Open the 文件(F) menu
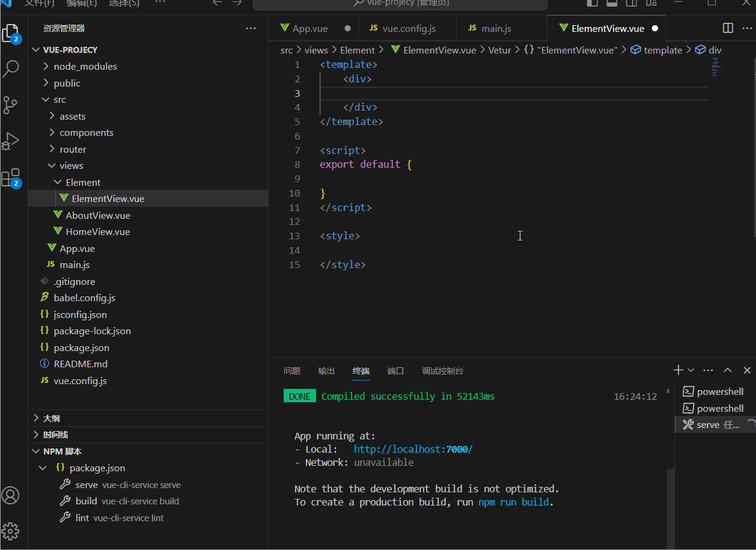756x550 pixels. [x=40, y=3]
